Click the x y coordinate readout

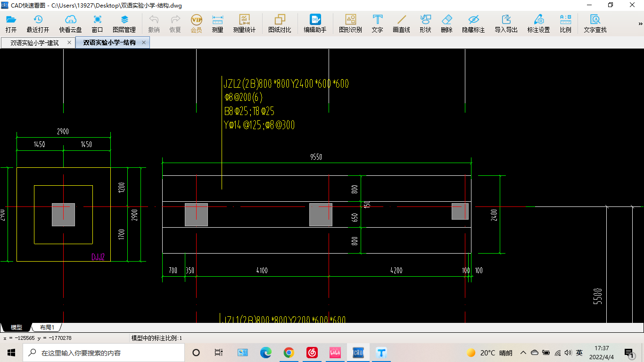[x=37, y=338]
